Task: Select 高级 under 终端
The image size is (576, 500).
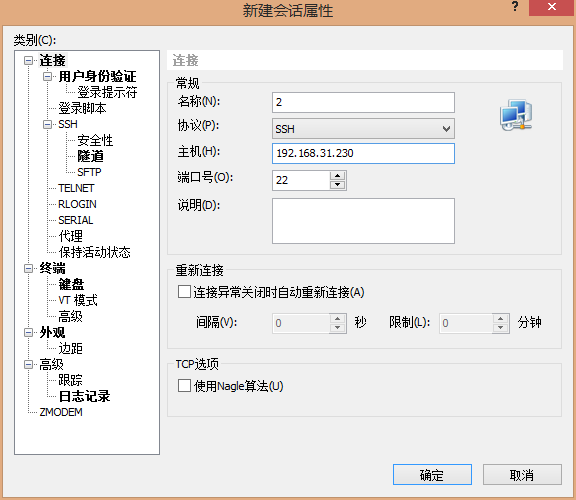Action: coord(70,316)
